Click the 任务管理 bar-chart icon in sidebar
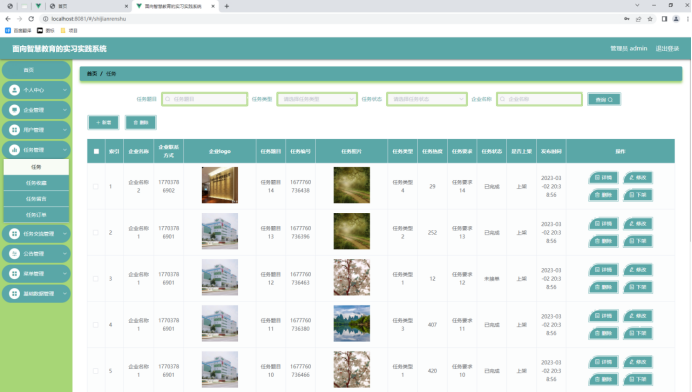Image resolution: width=692 pixels, height=392 pixels. [x=14, y=150]
